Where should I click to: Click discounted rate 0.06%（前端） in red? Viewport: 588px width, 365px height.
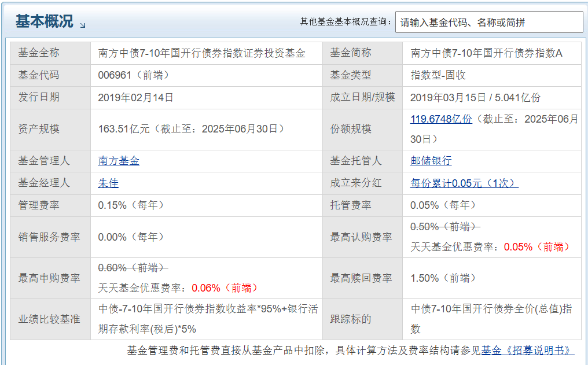click(x=225, y=288)
